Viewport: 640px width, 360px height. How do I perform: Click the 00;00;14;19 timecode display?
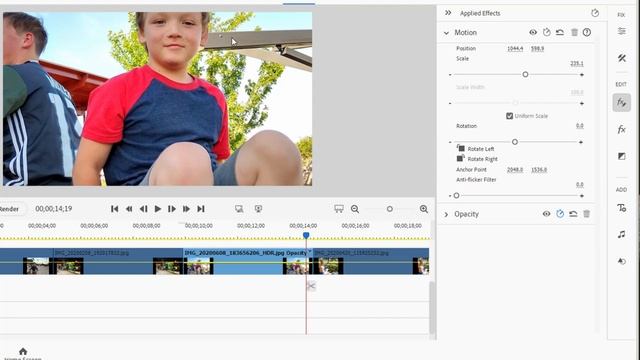point(53,209)
